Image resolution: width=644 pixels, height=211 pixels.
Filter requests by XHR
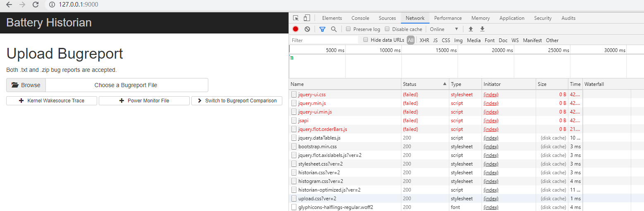(424, 40)
